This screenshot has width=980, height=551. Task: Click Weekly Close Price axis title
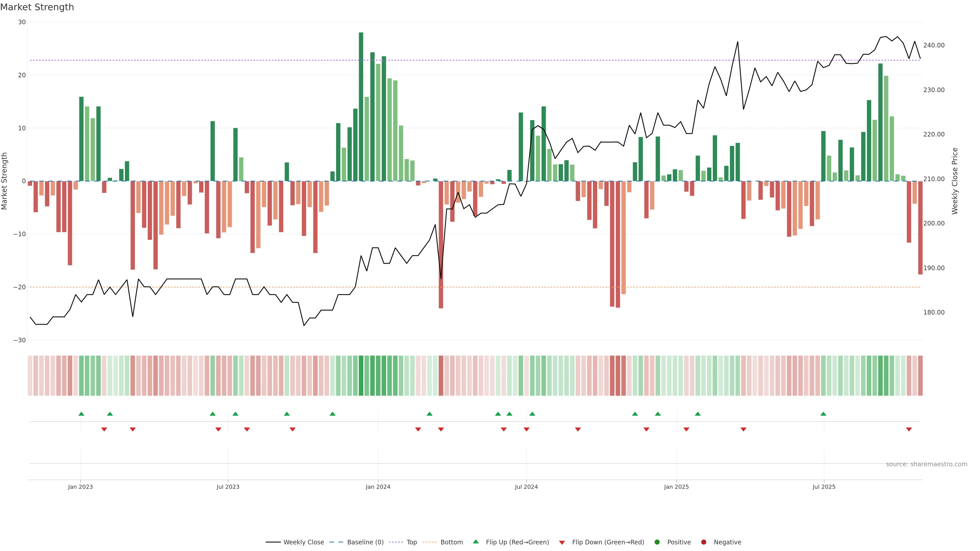tap(955, 181)
